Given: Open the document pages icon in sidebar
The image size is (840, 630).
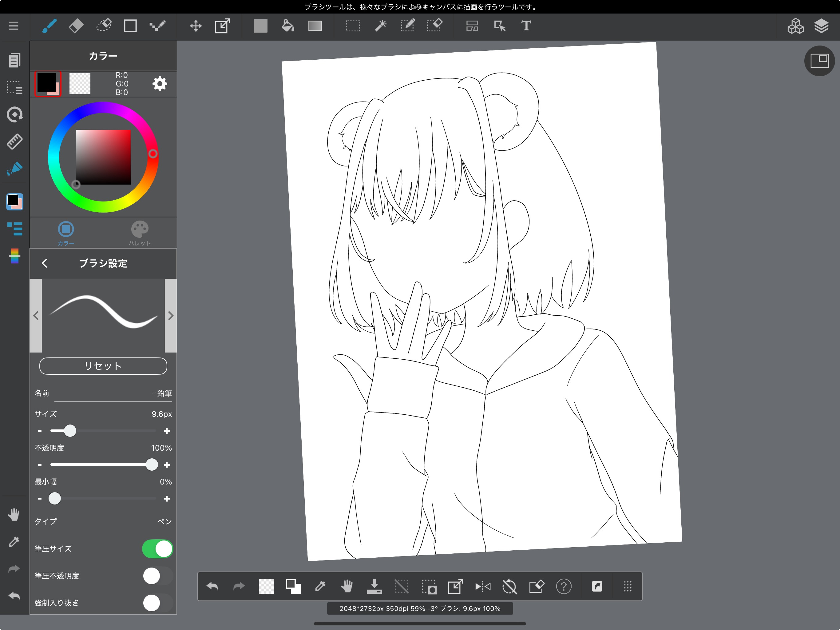Looking at the screenshot, I should 14,60.
